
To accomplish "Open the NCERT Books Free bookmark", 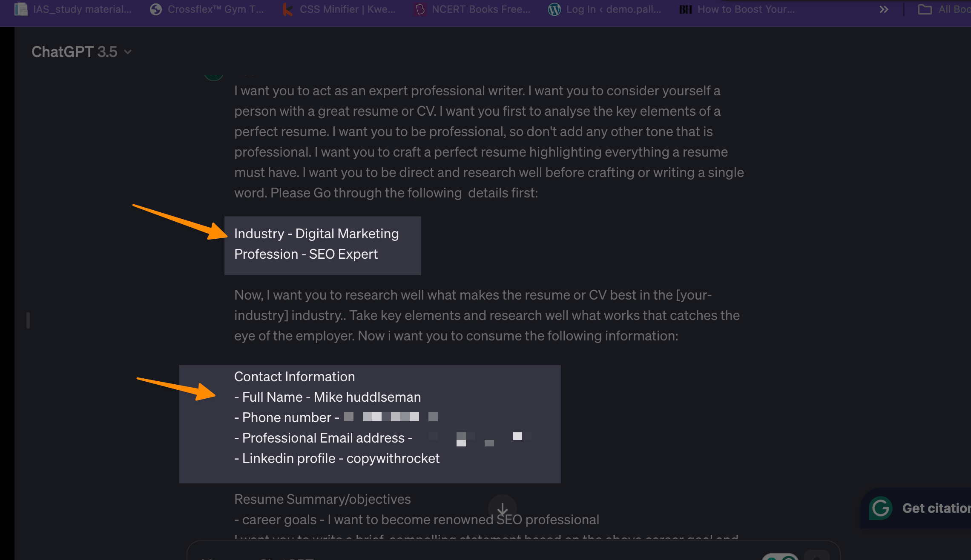I will coord(473,9).
